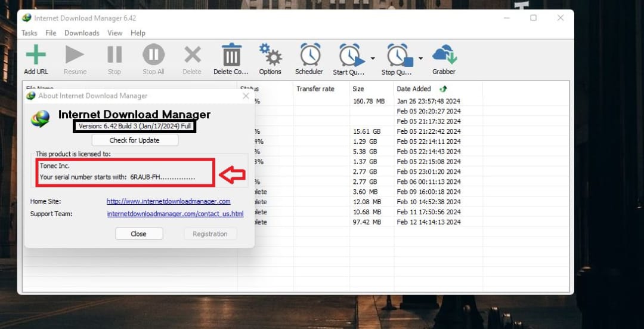
Task: Open the View menu
Action: [115, 33]
